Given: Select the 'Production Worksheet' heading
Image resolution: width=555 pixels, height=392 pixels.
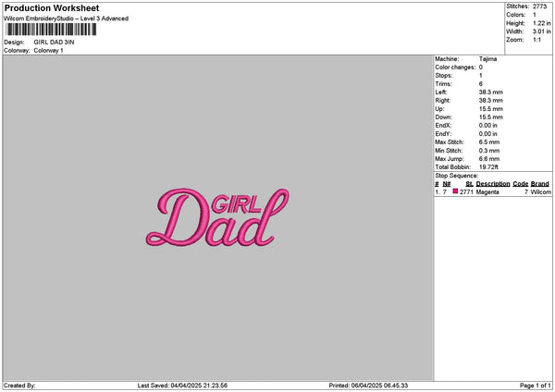Looking at the screenshot, I should click(x=52, y=7).
